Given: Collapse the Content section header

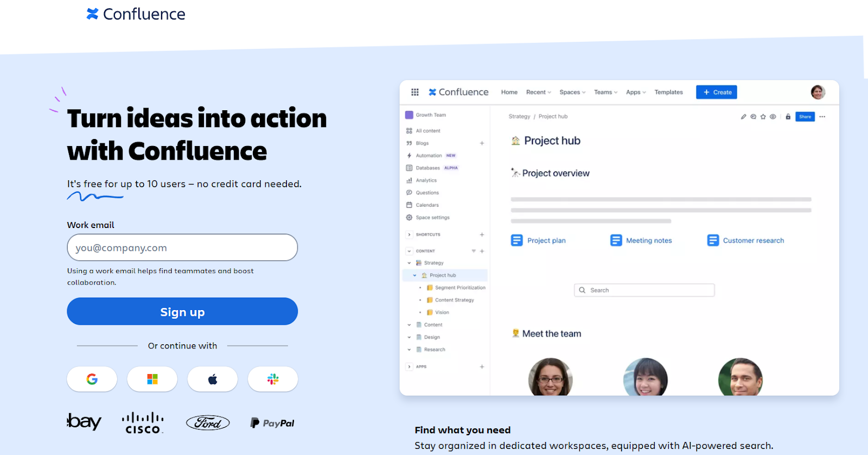Looking at the screenshot, I should pos(410,251).
